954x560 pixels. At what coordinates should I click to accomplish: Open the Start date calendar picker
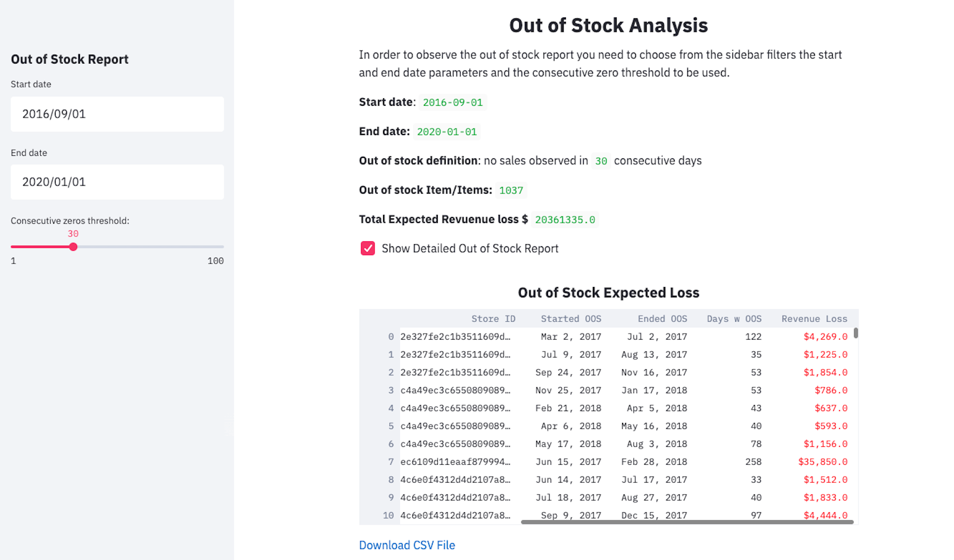pyautogui.click(x=117, y=114)
